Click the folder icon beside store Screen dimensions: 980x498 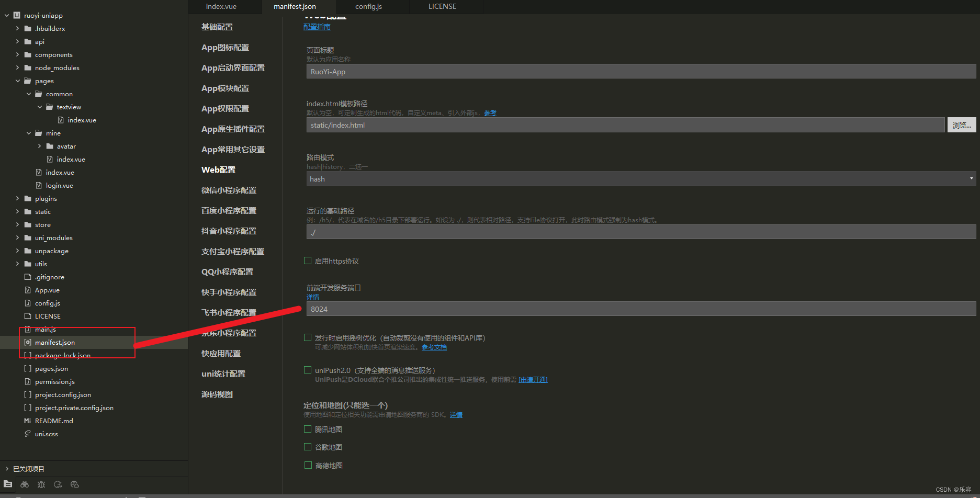[x=28, y=224]
